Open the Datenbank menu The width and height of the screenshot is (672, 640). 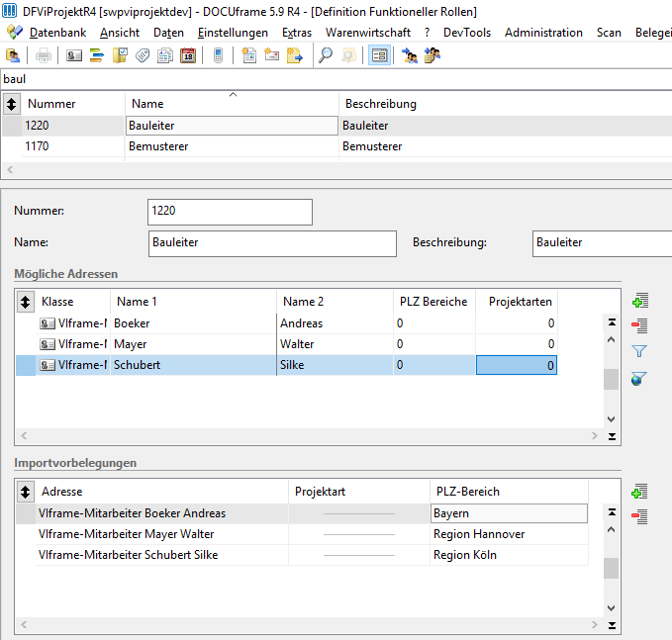[57, 33]
